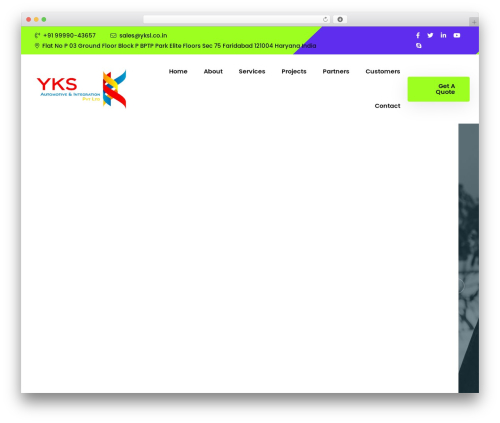Click the envelope icon beside the sales email

click(x=113, y=35)
